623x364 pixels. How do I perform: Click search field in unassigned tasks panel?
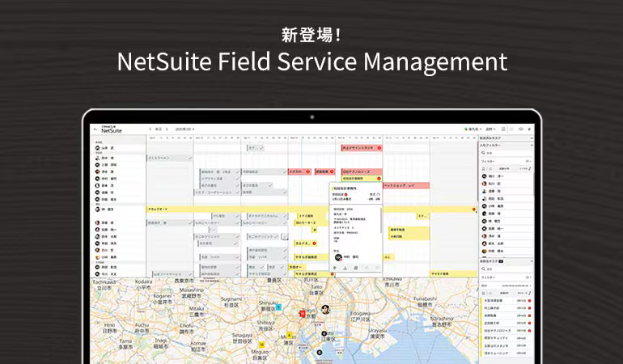pyautogui.click(x=507, y=269)
